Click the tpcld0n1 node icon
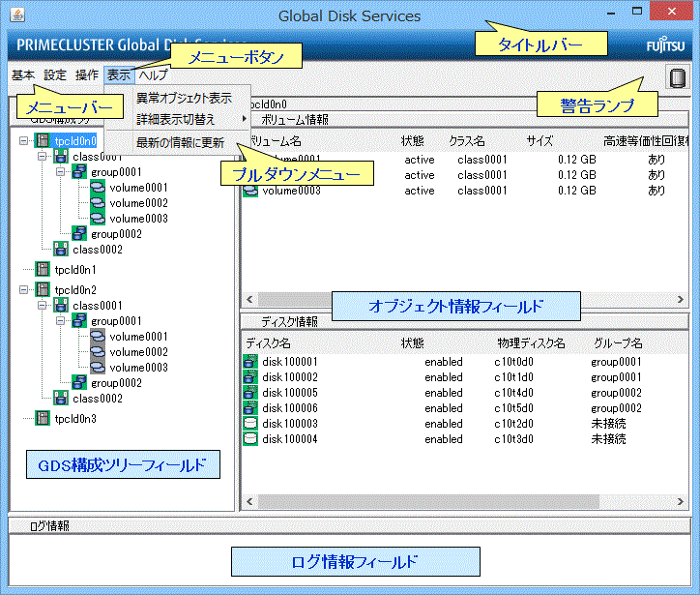 [x=43, y=269]
